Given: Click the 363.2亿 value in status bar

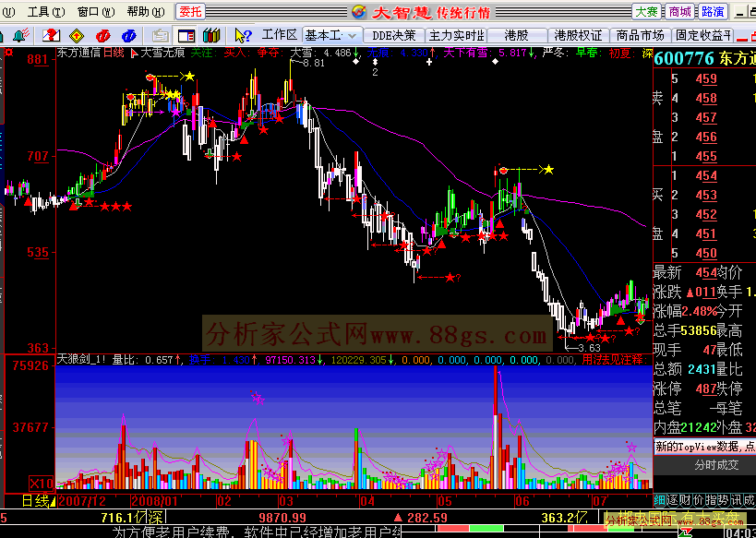Looking at the screenshot, I should [x=564, y=518].
